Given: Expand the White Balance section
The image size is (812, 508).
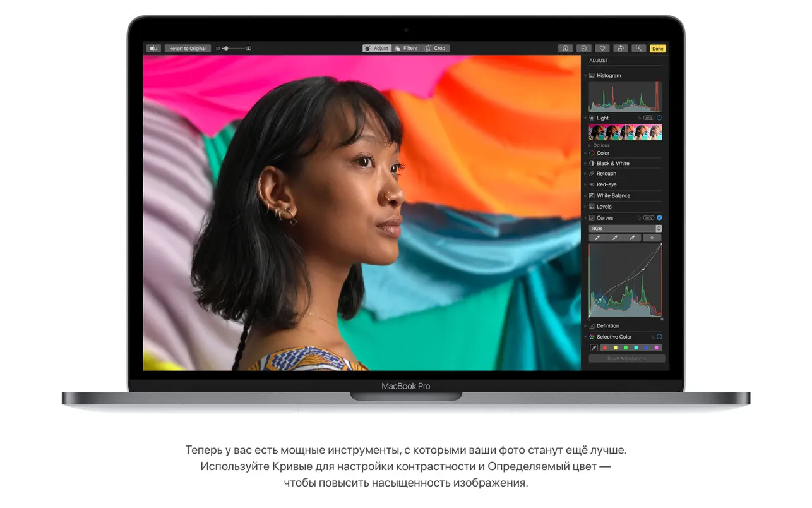Looking at the screenshot, I should click(585, 196).
